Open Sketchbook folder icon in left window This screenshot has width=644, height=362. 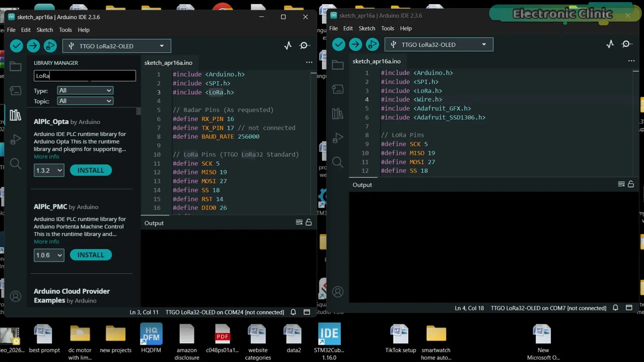(15, 66)
